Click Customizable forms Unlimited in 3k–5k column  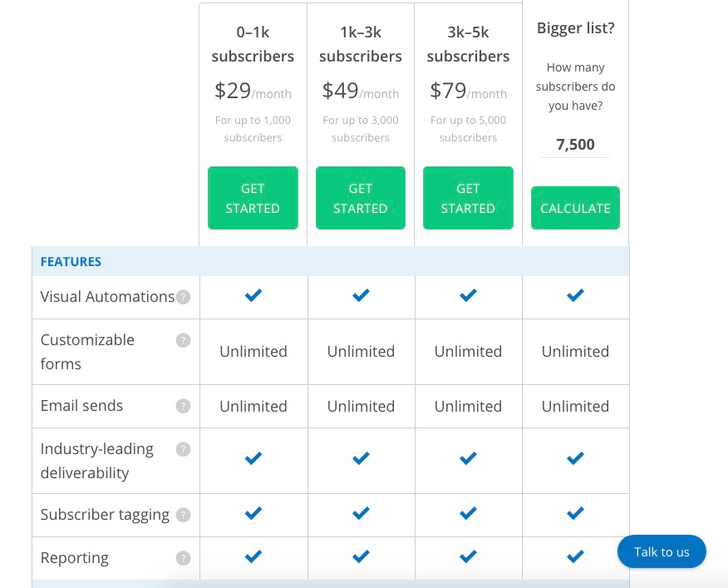coord(468,352)
